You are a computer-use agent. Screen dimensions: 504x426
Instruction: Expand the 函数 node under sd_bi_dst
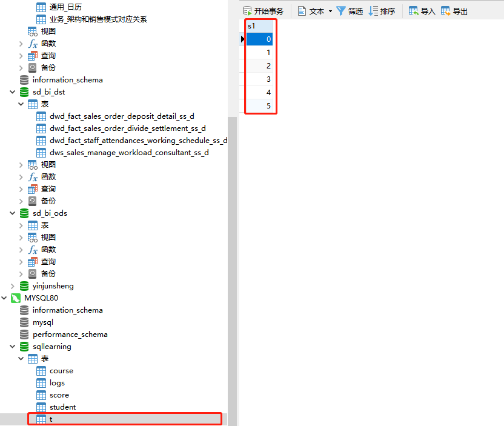click(21, 177)
